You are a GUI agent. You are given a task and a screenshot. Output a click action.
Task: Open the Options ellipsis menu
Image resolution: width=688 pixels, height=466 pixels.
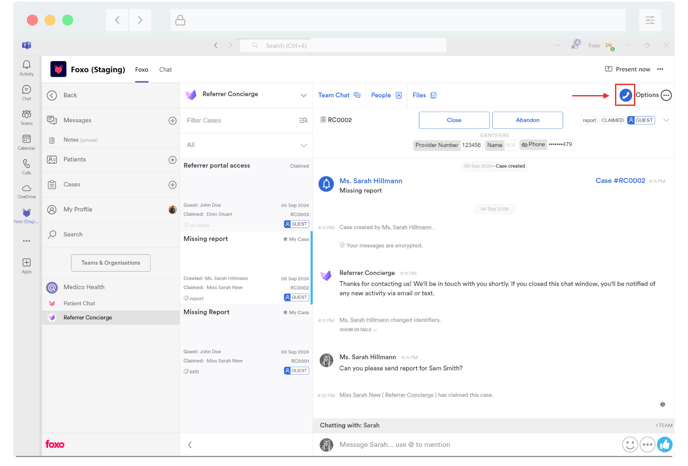666,95
